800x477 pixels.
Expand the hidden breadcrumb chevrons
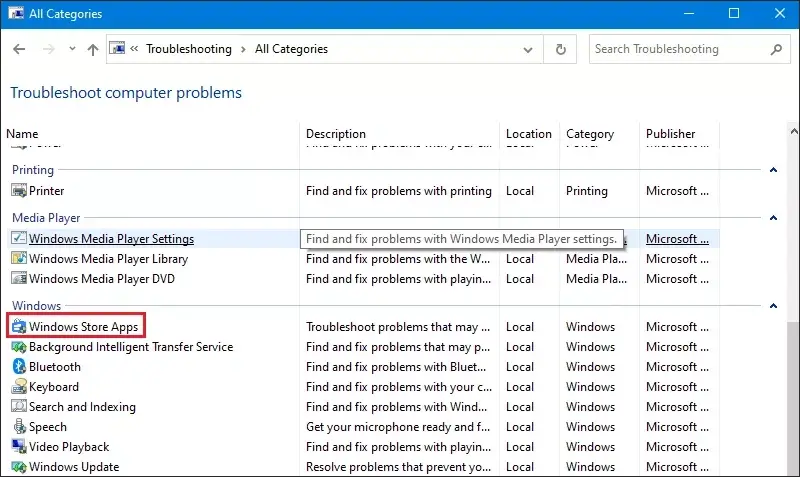point(134,49)
